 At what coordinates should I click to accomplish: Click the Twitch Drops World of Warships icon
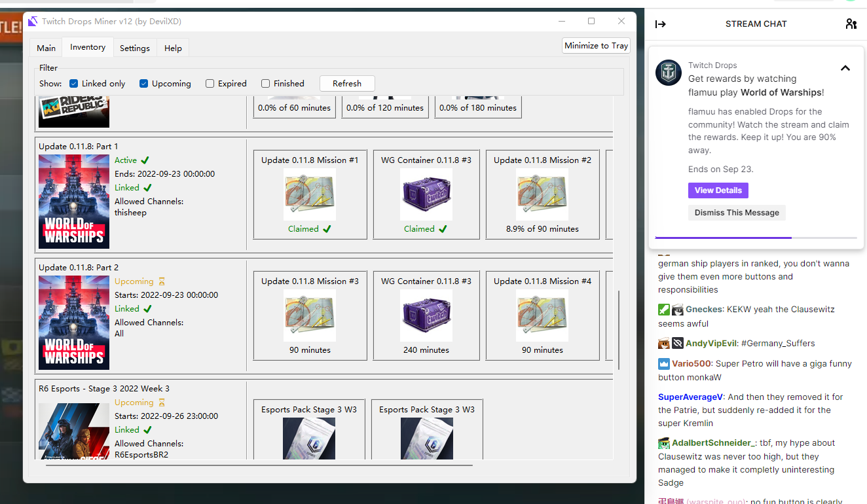pyautogui.click(x=668, y=73)
